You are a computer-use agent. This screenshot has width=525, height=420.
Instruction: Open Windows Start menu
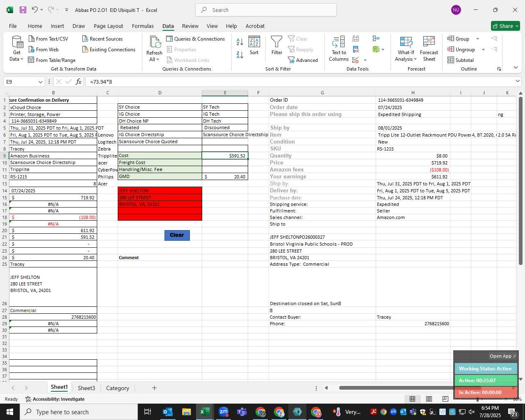pos(10,412)
